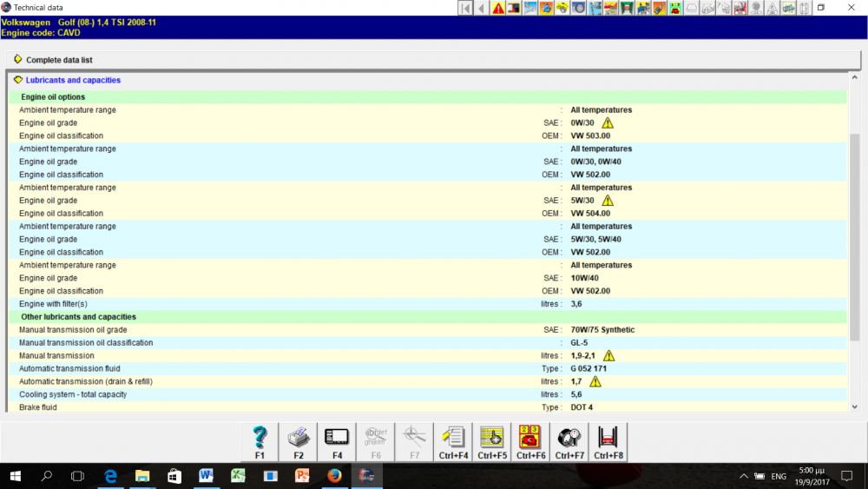Open Windows taskbar search
The width and height of the screenshot is (868, 489).
point(47,476)
